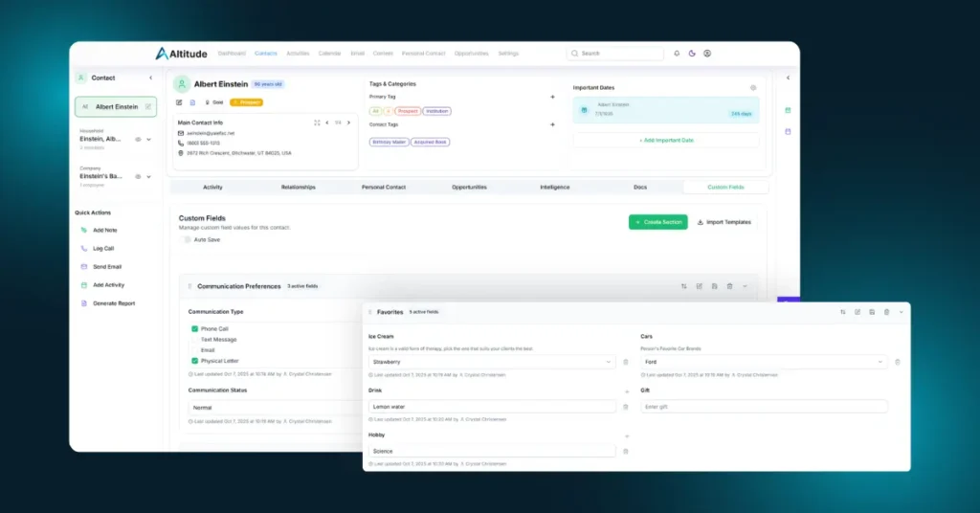Edit the Communication Preferences section

click(x=700, y=286)
